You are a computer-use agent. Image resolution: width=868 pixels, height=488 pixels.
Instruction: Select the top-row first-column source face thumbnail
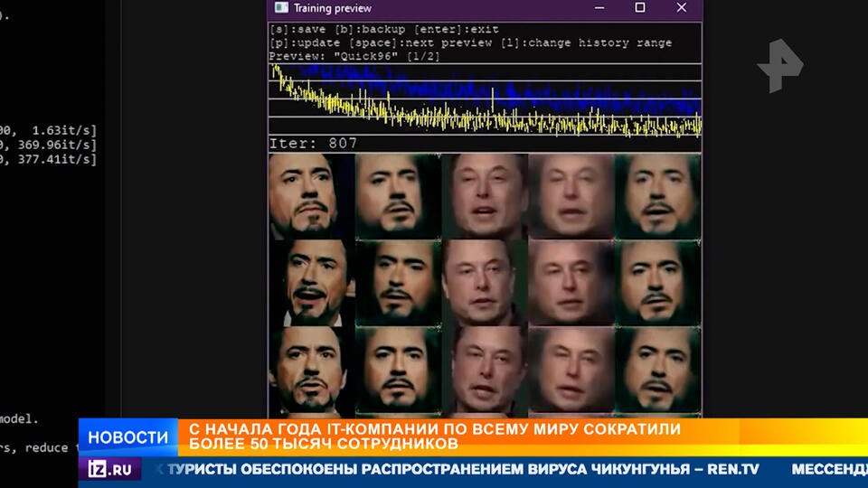[x=311, y=196]
